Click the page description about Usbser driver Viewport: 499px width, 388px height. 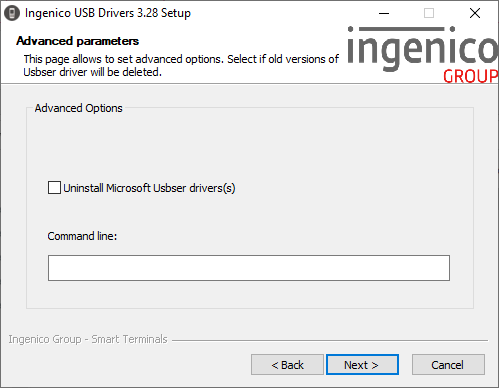click(181, 65)
